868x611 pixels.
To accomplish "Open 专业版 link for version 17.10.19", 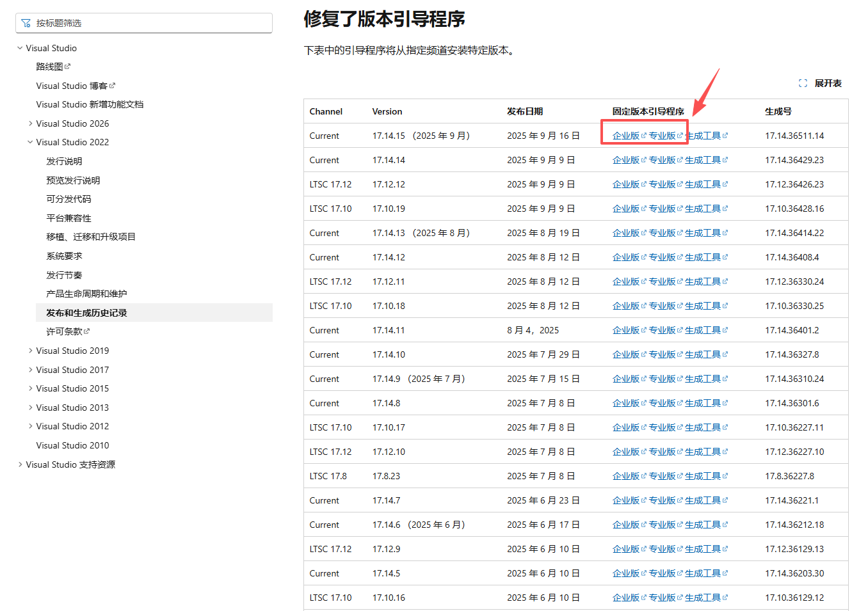I will 662,209.
